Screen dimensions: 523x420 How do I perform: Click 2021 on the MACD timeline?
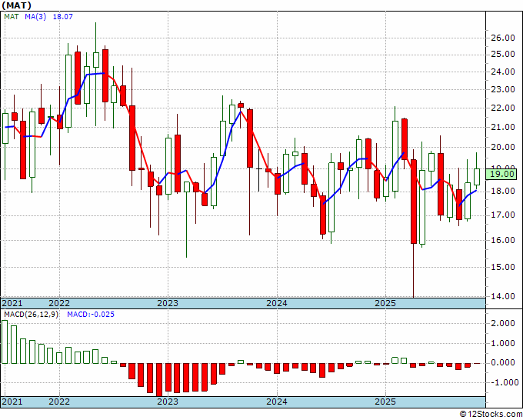pos(12,402)
